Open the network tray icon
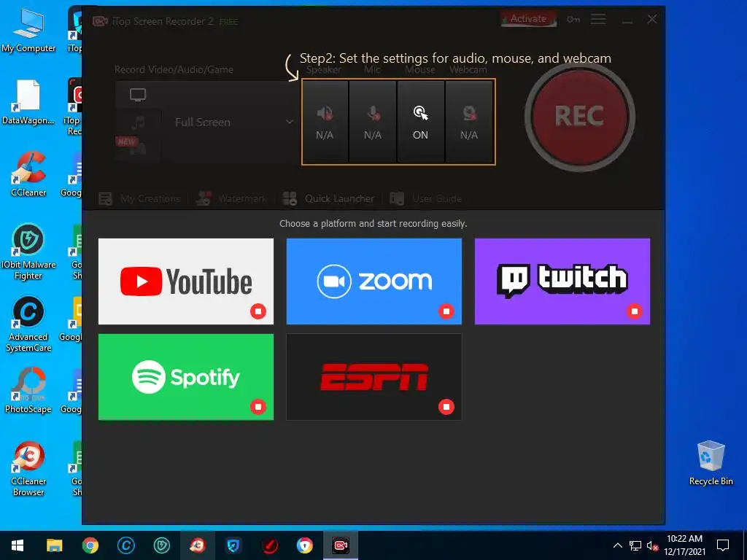Viewport: 747px width, 560px height. 635,545
